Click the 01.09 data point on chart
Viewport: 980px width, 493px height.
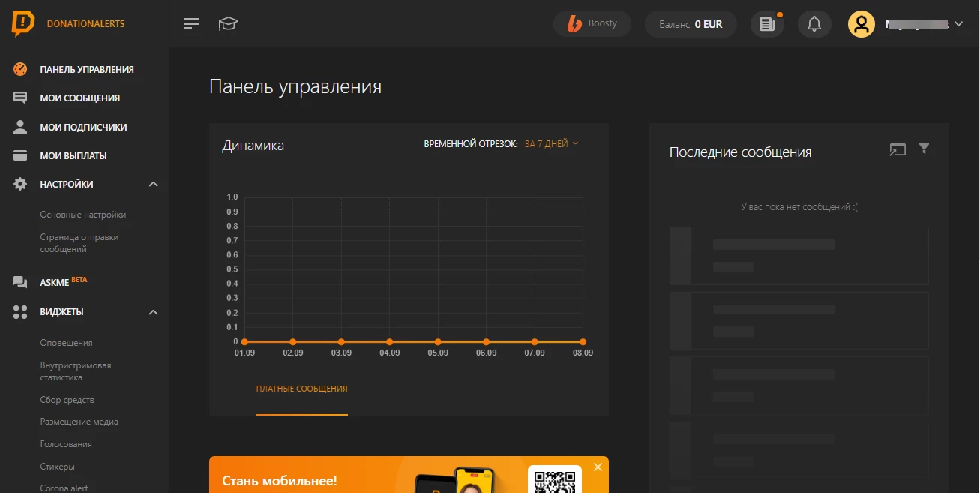(244, 342)
